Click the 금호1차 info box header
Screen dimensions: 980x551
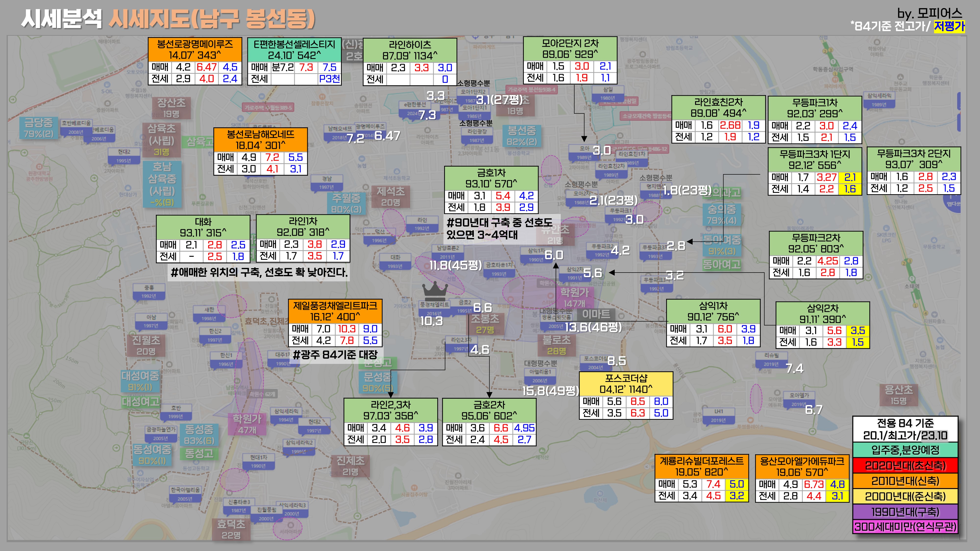coord(491,178)
